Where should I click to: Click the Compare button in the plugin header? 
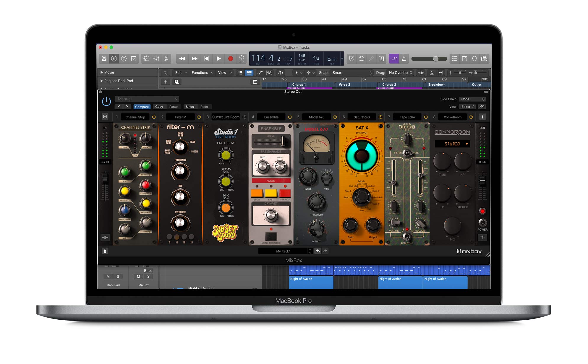point(142,107)
